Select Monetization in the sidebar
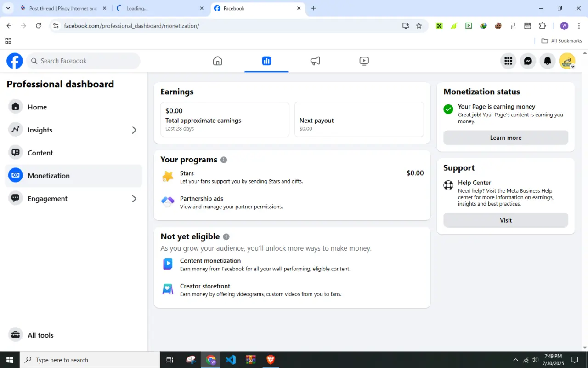588x368 pixels. tap(73, 176)
